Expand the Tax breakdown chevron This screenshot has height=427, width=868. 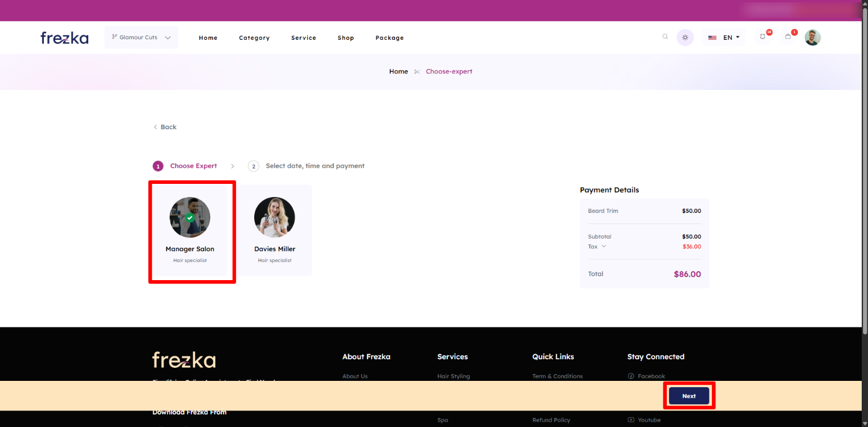tap(604, 247)
